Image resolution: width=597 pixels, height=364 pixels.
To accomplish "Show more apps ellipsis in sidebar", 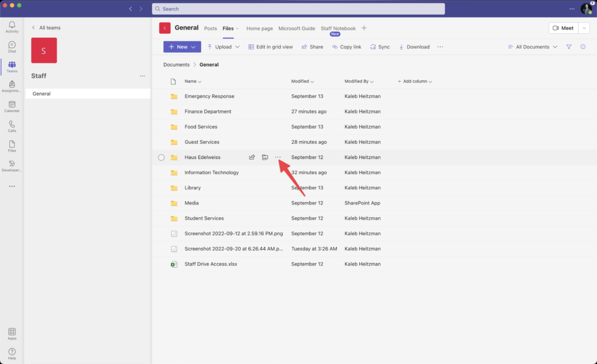I will click(12, 186).
